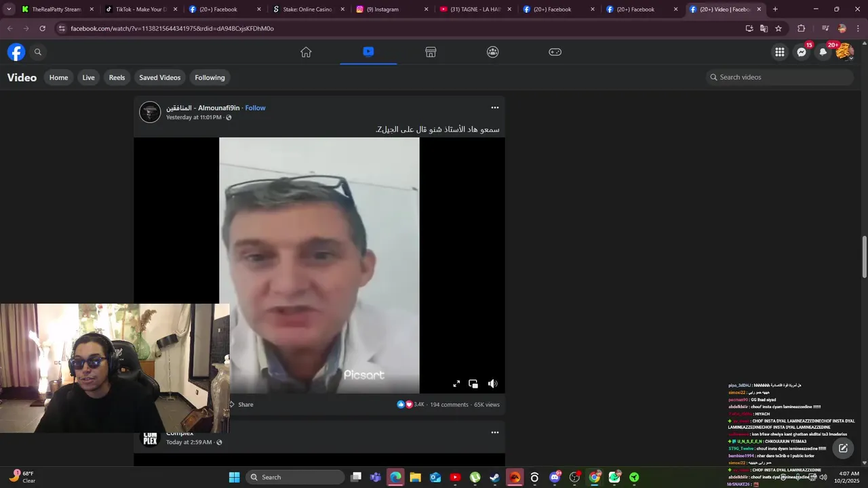Viewport: 868px width, 488px height.
Task: Open Microsoft Edge from the taskbar
Action: tap(396, 477)
